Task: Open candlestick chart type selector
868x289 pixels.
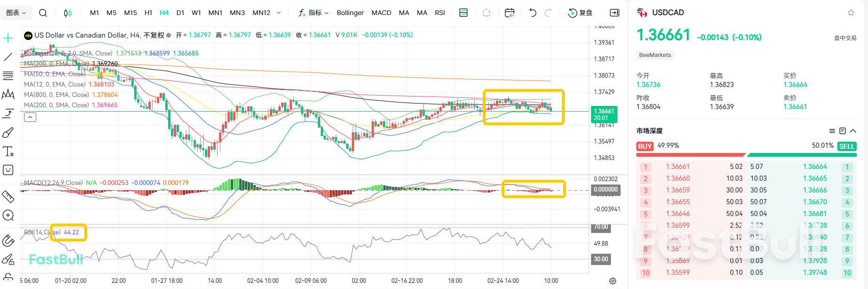Action: tap(68, 13)
